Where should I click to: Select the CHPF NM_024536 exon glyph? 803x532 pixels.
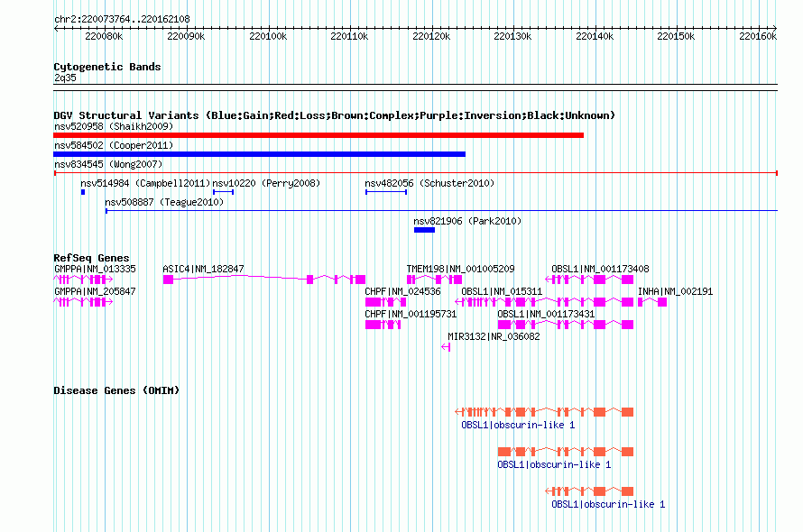[385, 302]
